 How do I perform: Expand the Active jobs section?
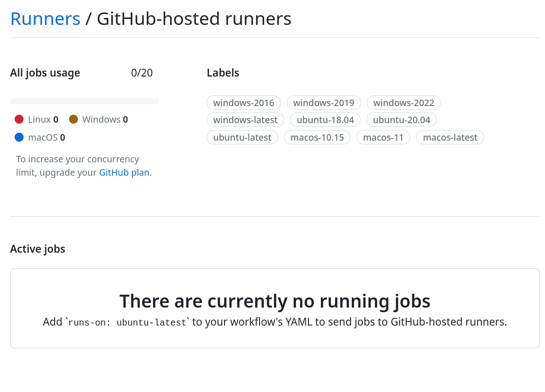coord(37,249)
